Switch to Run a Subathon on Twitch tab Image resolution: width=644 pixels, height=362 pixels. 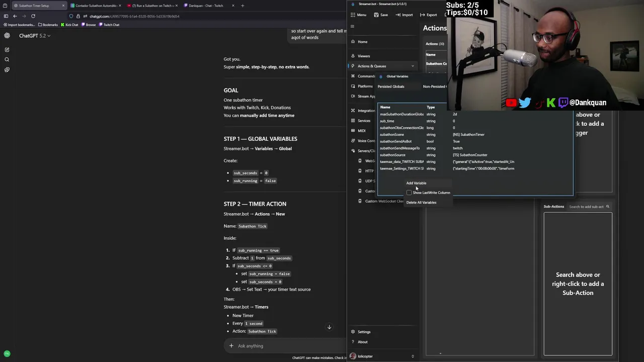point(152,6)
